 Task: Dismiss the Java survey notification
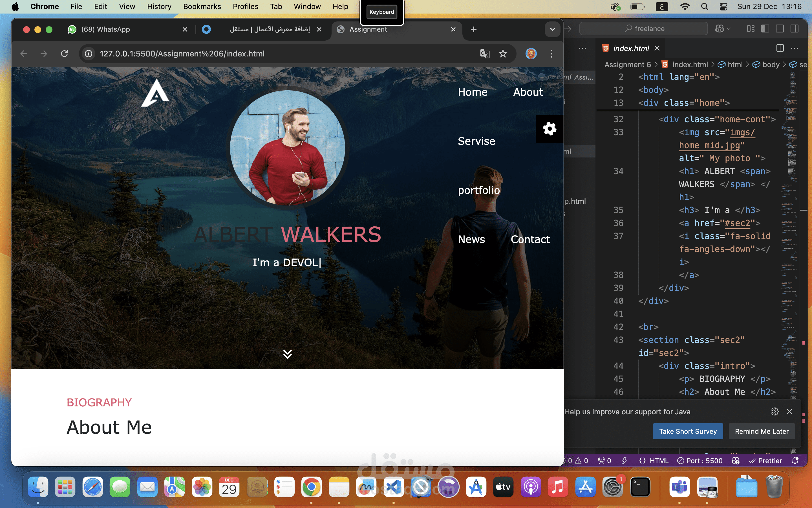789,411
